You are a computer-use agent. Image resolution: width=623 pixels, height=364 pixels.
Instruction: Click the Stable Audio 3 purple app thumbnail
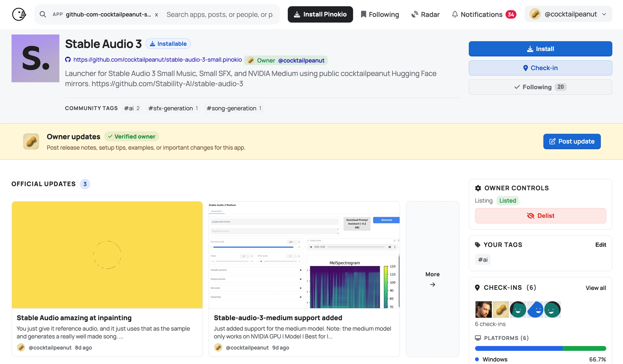(36, 58)
